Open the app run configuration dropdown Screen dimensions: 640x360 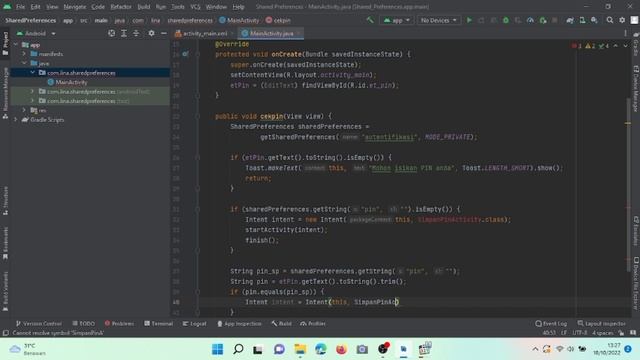396,20
